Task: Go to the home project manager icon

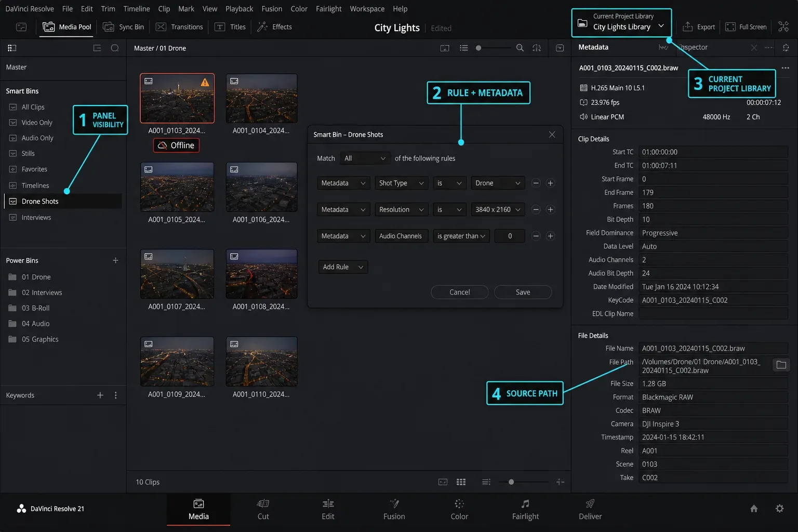Action: pyautogui.click(x=754, y=509)
